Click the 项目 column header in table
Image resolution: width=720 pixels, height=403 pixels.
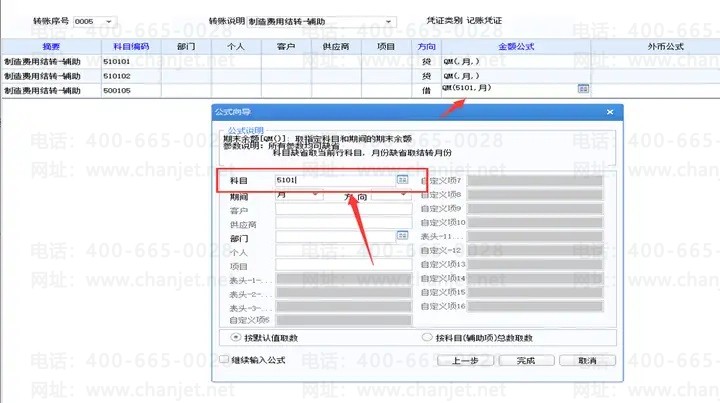pos(386,46)
